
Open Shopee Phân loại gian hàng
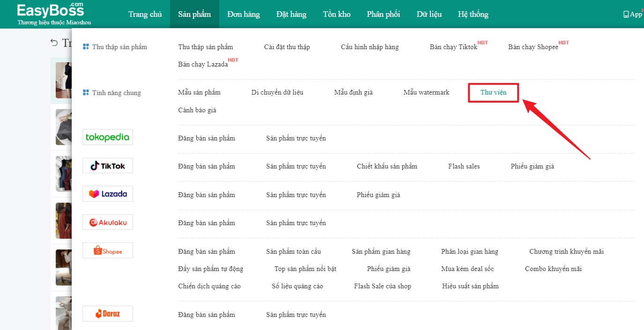click(470, 251)
